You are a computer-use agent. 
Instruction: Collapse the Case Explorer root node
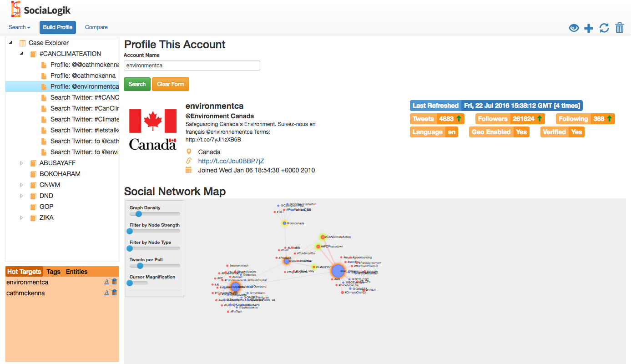point(10,43)
